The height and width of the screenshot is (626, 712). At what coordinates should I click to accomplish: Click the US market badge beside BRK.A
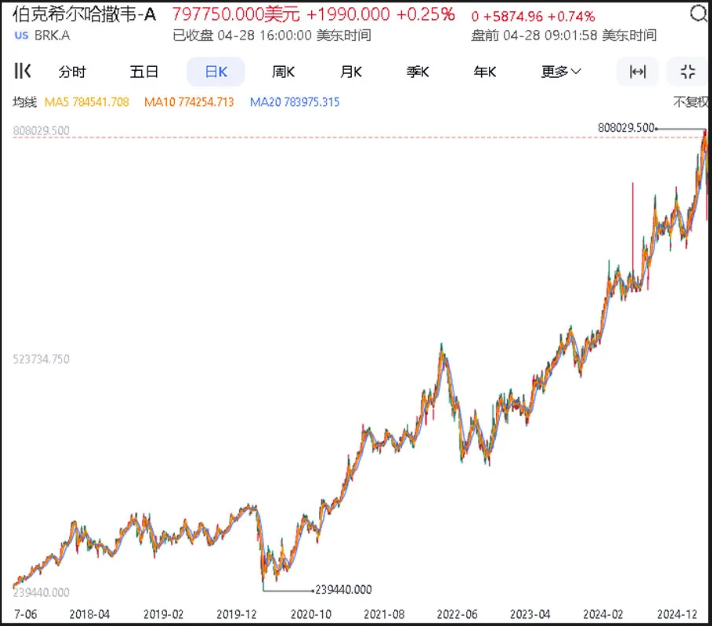(21, 35)
